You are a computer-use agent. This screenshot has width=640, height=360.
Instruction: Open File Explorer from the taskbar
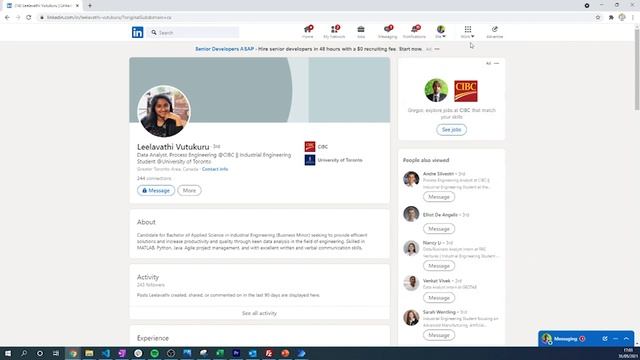(x=89, y=353)
